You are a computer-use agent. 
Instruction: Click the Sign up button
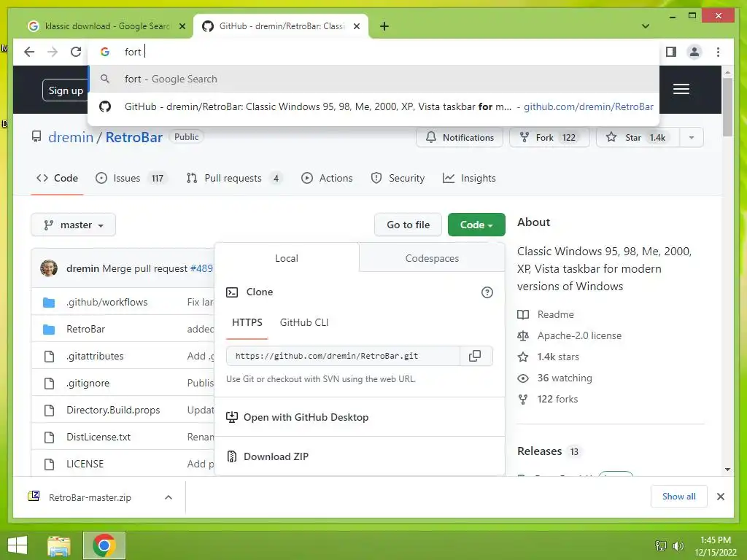(x=65, y=90)
